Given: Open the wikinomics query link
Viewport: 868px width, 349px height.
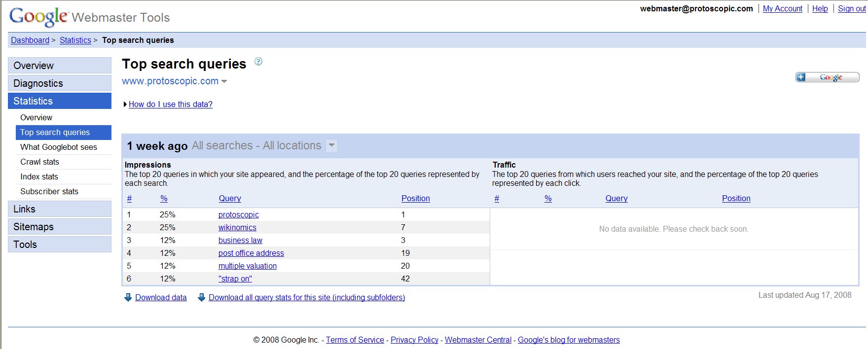Looking at the screenshot, I should (x=237, y=227).
